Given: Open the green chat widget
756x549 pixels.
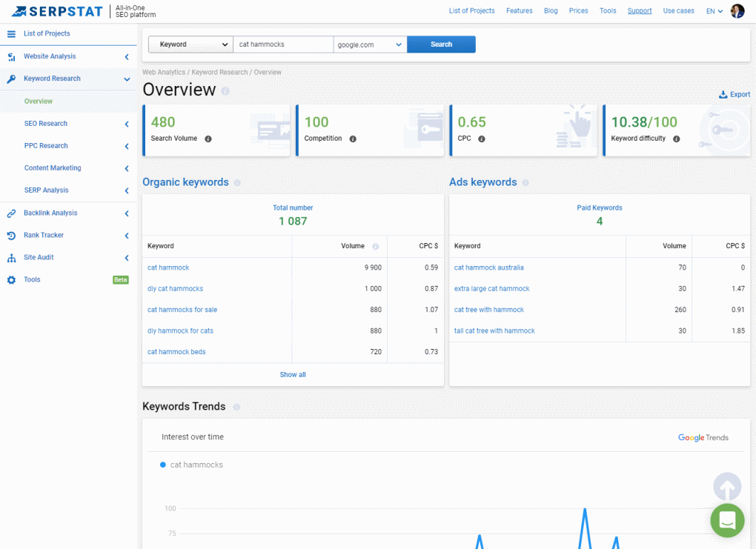Looking at the screenshot, I should pyautogui.click(x=727, y=520).
